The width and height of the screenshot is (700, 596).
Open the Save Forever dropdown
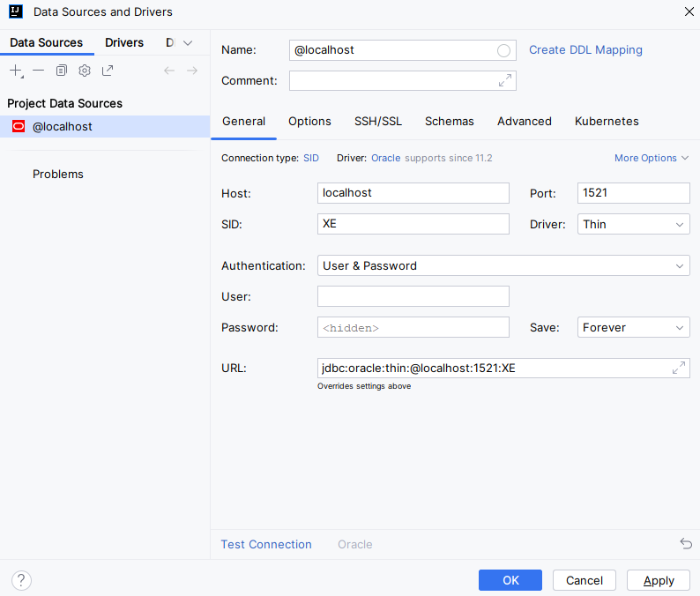634,327
